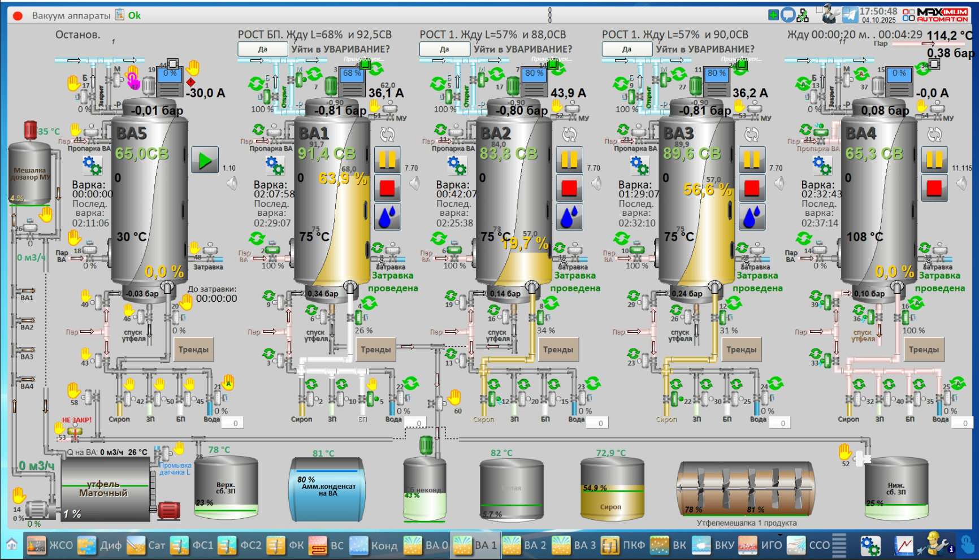This screenshot has height=560, width=979.
Task: Open Тренды for ВА3
Action: tap(741, 350)
